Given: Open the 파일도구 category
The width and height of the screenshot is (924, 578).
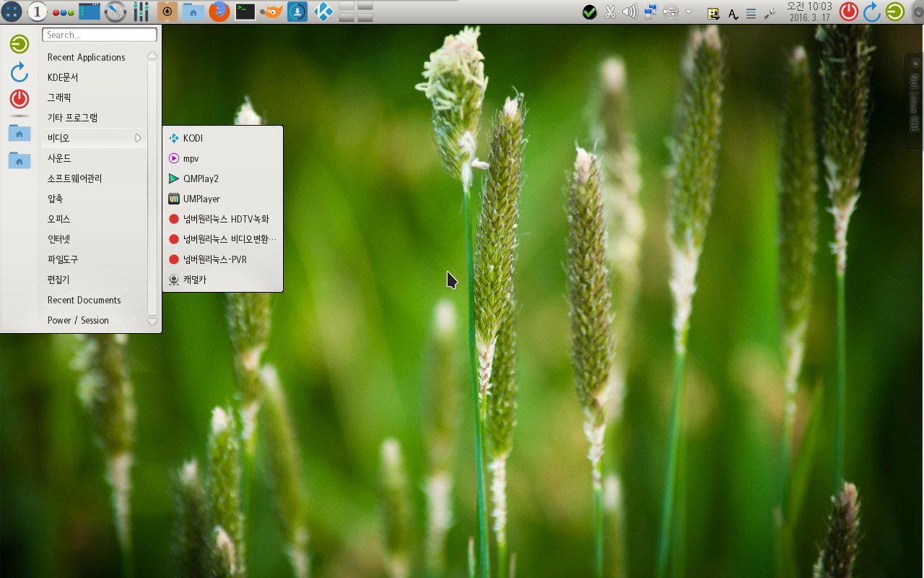Looking at the screenshot, I should click(94, 259).
